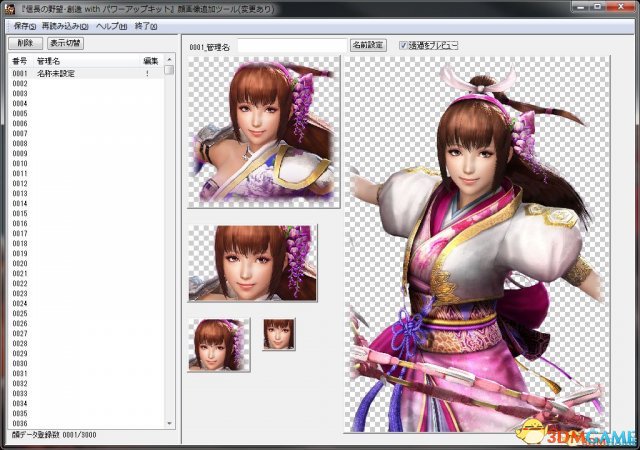Select list row 0010
Viewport: 640px width, 450px height.
(87, 163)
